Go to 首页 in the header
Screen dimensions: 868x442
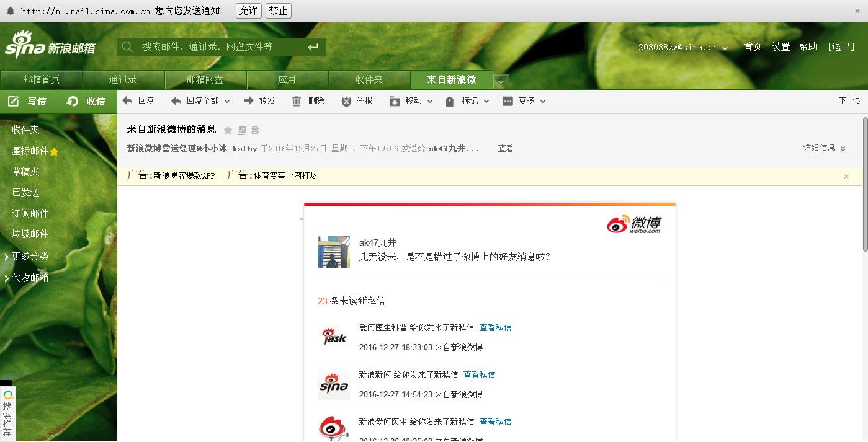coord(753,47)
